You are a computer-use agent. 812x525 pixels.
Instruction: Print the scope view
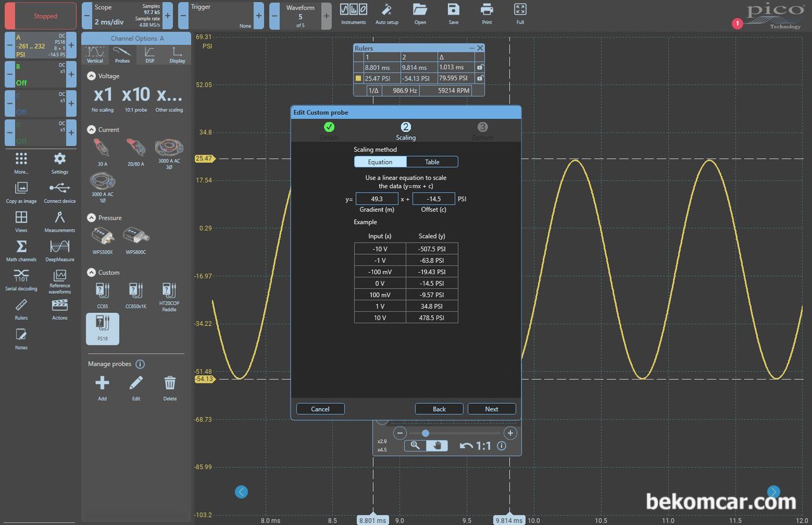click(x=487, y=13)
